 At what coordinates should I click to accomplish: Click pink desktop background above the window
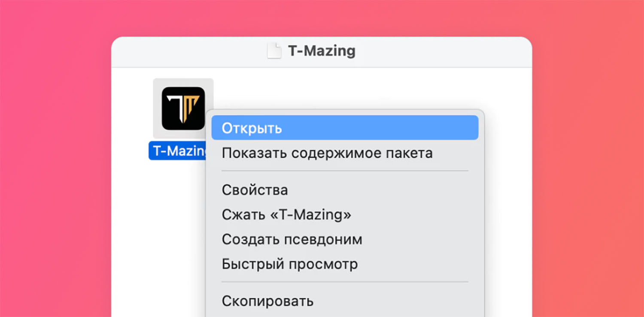322,17
